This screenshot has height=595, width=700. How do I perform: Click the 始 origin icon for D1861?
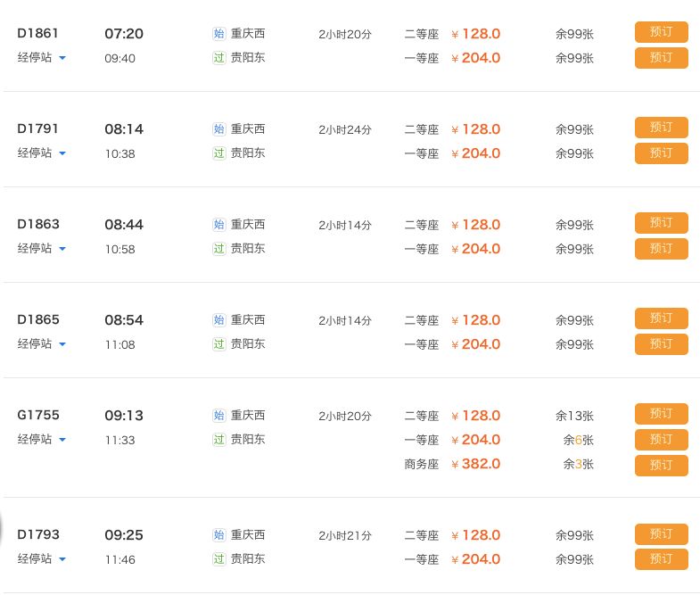click(219, 34)
